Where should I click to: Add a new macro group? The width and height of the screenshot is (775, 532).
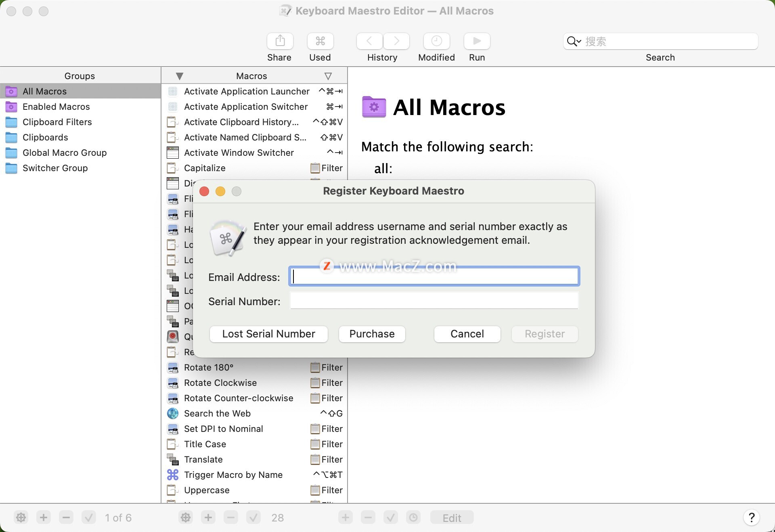click(x=44, y=517)
